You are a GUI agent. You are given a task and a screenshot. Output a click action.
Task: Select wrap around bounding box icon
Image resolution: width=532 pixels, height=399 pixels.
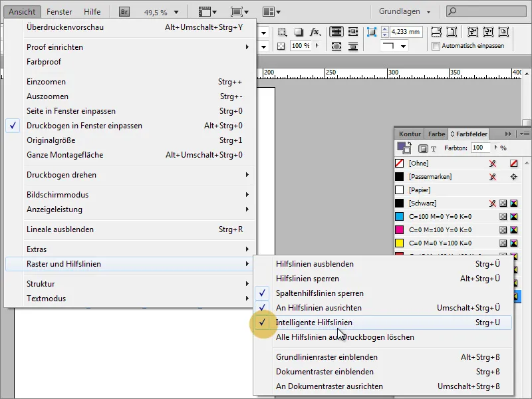click(x=353, y=32)
